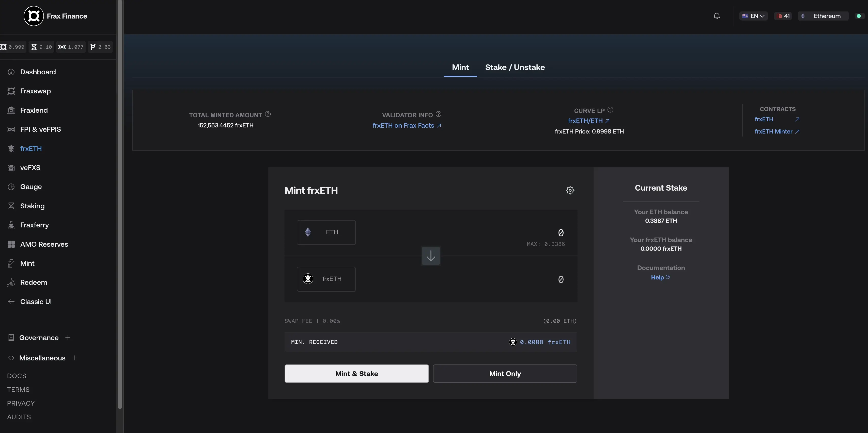Open the notifications bell icon
868x433 pixels.
pyautogui.click(x=717, y=16)
